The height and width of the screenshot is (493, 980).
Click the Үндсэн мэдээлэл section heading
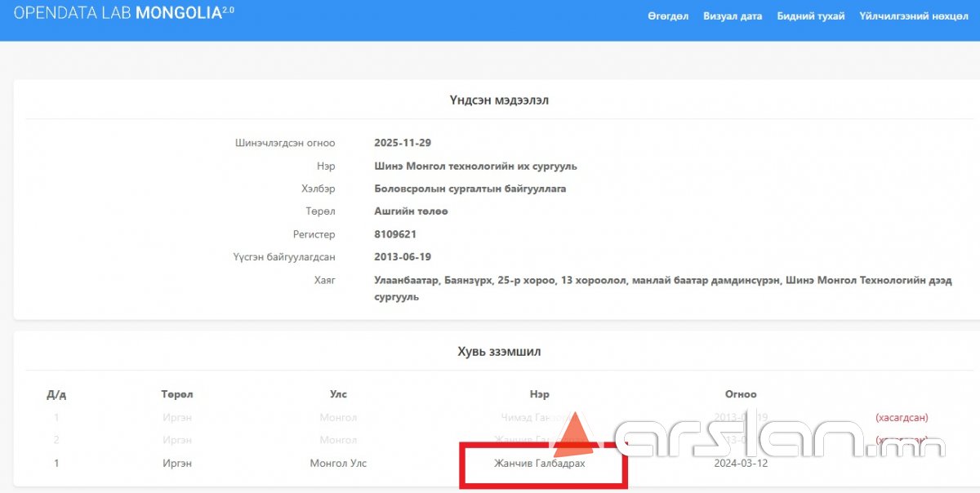point(498,100)
